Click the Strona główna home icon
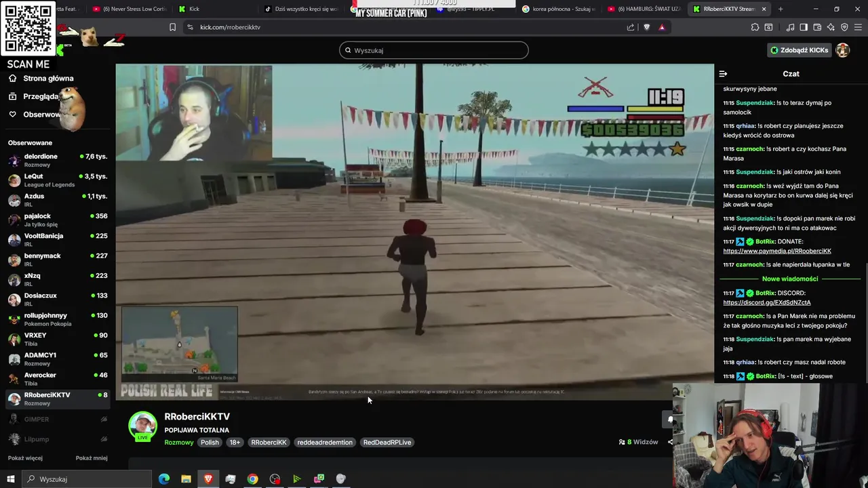The width and height of the screenshot is (868, 488). click(x=12, y=79)
